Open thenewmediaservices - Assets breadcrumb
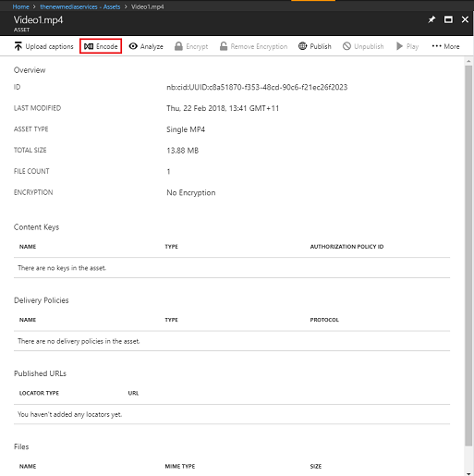474x476 pixels. pyautogui.click(x=80, y=6)
